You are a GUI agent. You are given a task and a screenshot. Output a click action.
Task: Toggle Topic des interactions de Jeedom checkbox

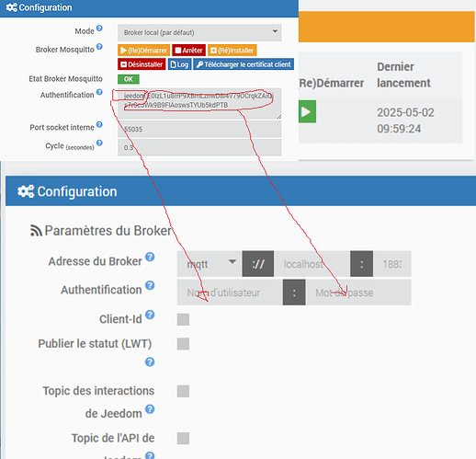(183, 391)
